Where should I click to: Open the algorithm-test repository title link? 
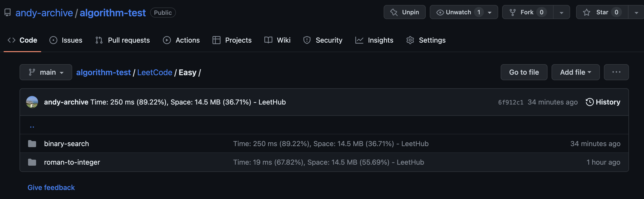[113, 13]
